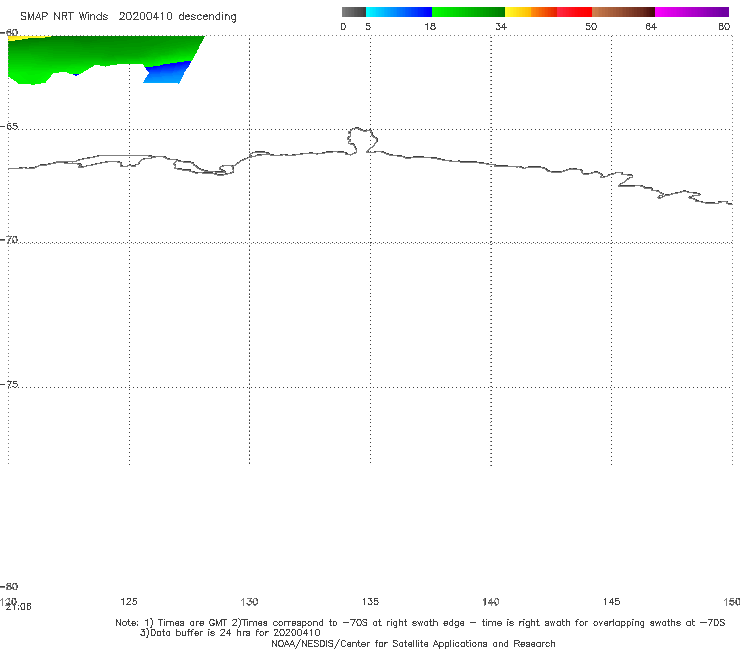Click the coastline peninsula near 135 longitude
The image size is (740, 650).
click(x=362, y=140)
